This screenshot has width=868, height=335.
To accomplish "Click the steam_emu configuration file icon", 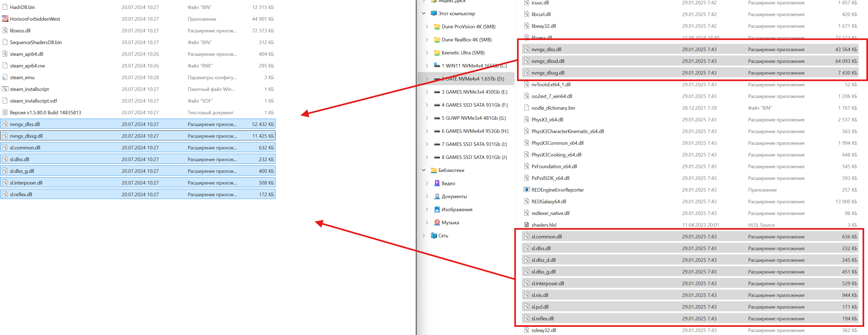I will pos(5,77).
